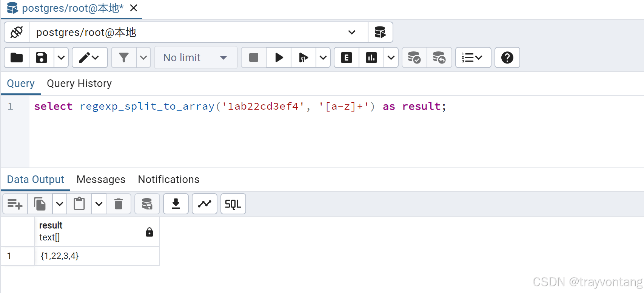Click the Commit database icon
Image resolution: width=644 pixels, height=293 pixels.
coord(414,57)
